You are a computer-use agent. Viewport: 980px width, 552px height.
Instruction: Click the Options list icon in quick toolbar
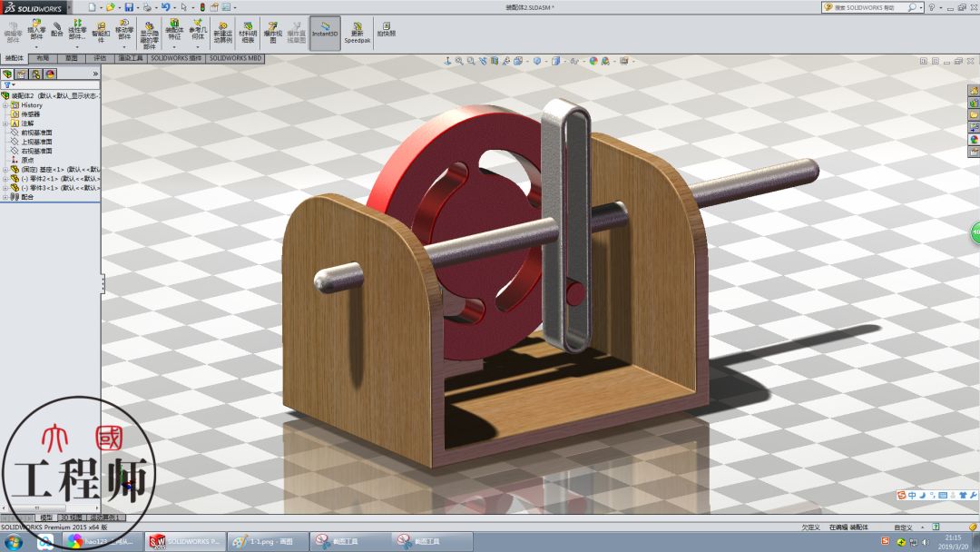point(226,7)
